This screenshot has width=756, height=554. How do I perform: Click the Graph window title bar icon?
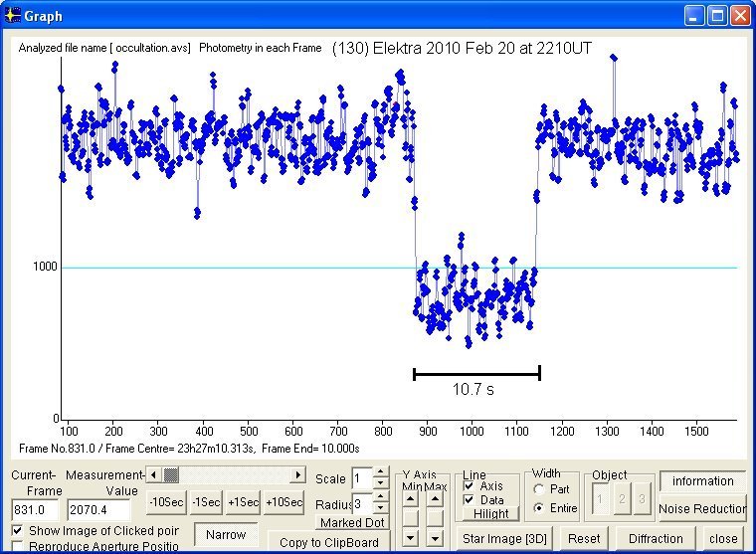click(x=13, y=15)
